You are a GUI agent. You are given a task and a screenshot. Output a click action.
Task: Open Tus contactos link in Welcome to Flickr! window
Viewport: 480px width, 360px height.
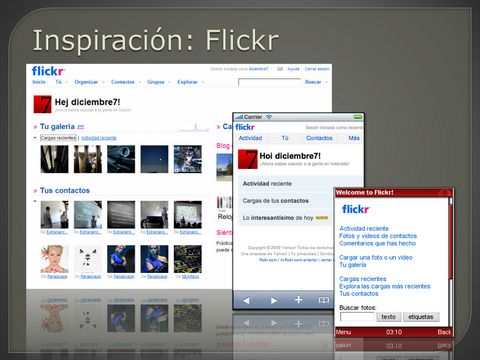[x=359, y=294]
